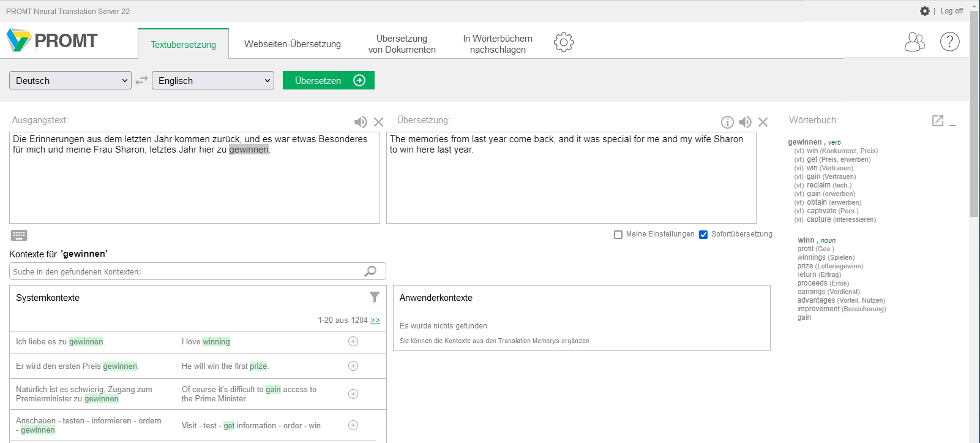980x443 pixels.
Task: Click the green Übersetzen button
Action: (329, 80)
